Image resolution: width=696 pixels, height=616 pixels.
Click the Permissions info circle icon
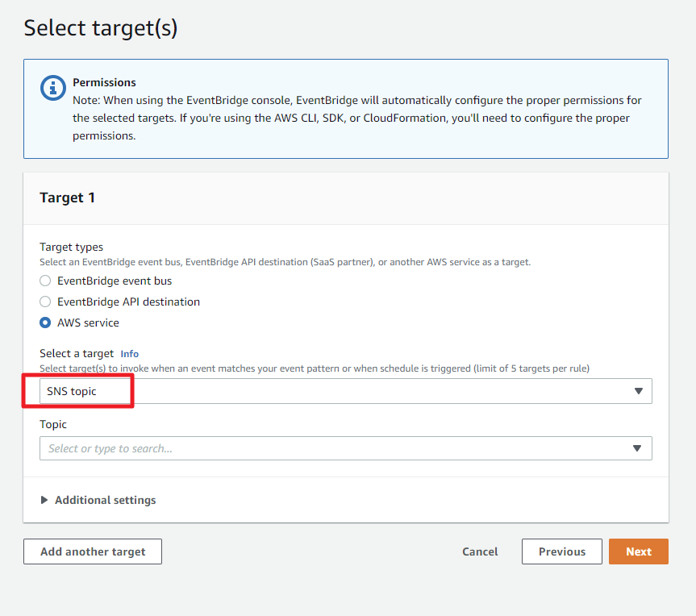tap(53, 88)
